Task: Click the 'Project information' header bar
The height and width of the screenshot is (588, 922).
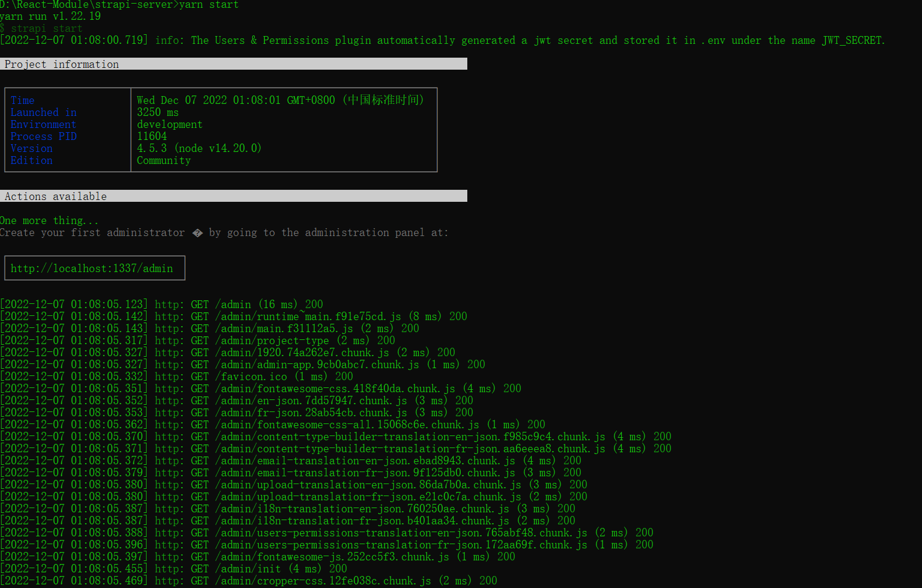Action: (234, 64)
